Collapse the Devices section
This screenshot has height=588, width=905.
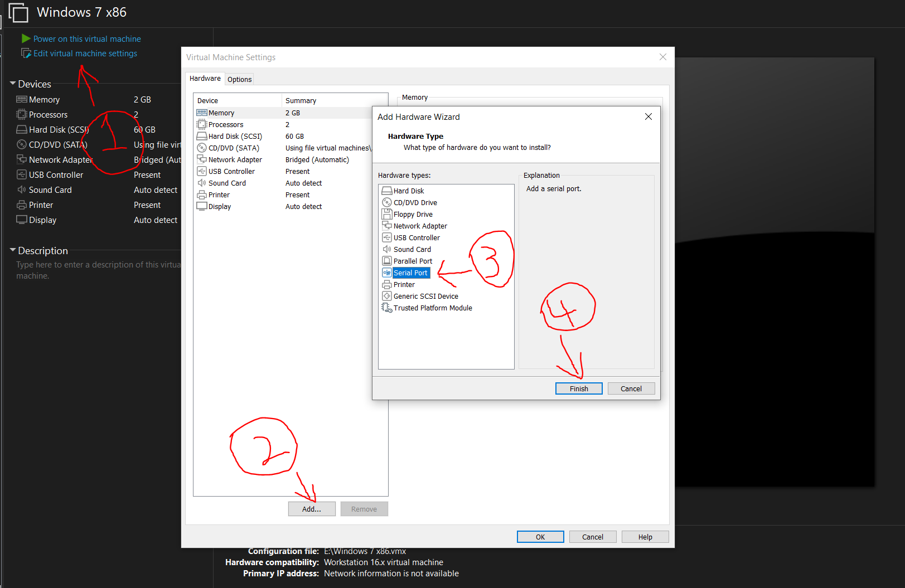(x=13, y=84)
